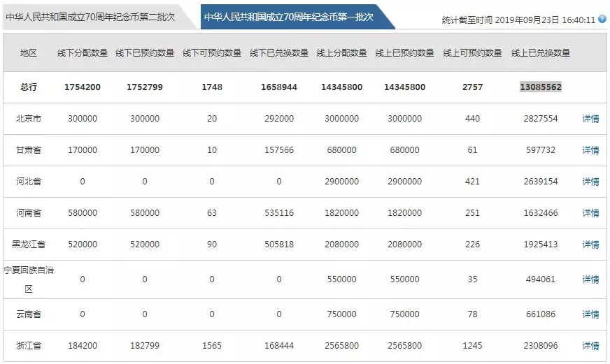Open the 河南省 详情 link

coord(590,213)
